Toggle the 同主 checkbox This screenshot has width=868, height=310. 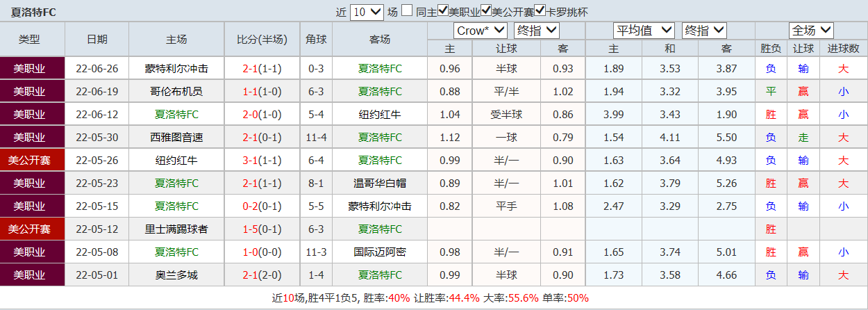tap(407, 11)
